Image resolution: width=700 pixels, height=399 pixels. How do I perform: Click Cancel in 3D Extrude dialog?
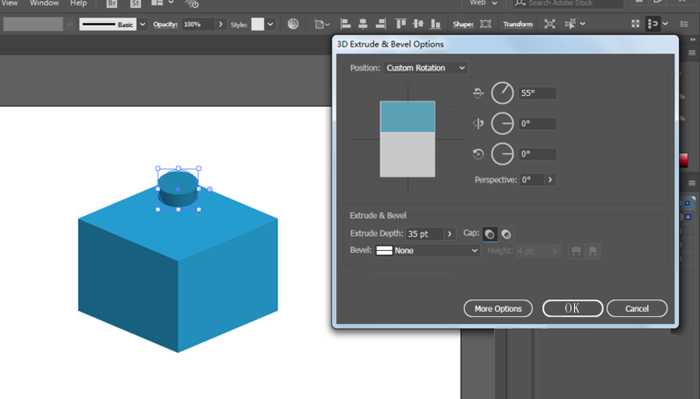tap(637, 308)
